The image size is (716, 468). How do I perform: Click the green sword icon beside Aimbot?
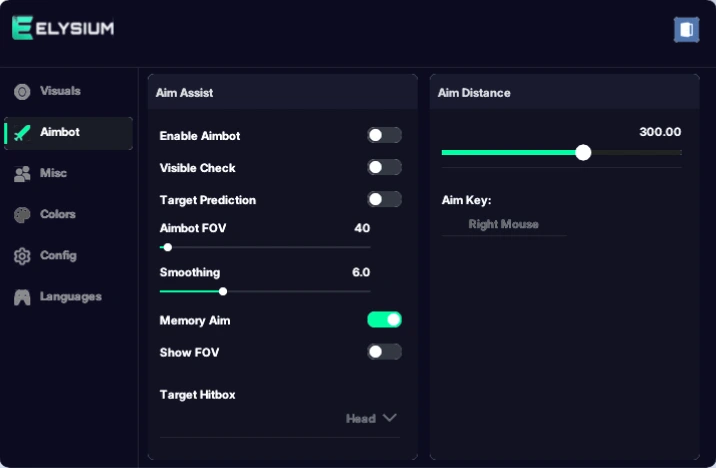point(22,133)
